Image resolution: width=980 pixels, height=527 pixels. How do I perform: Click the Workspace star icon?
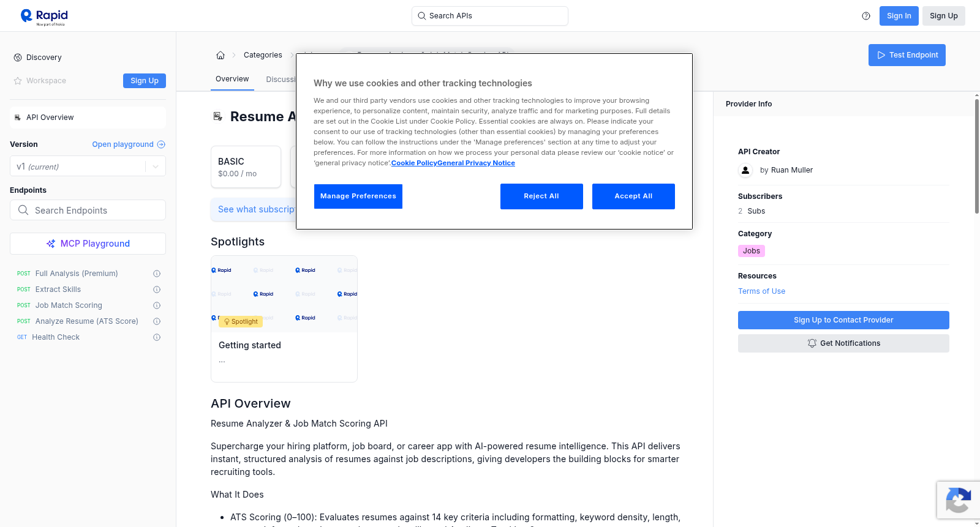pos(18,81)
